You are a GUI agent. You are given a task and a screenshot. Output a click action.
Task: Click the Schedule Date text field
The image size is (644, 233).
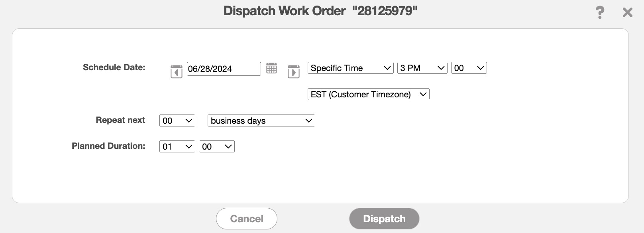pyautogui.click(x=224, y=69)
